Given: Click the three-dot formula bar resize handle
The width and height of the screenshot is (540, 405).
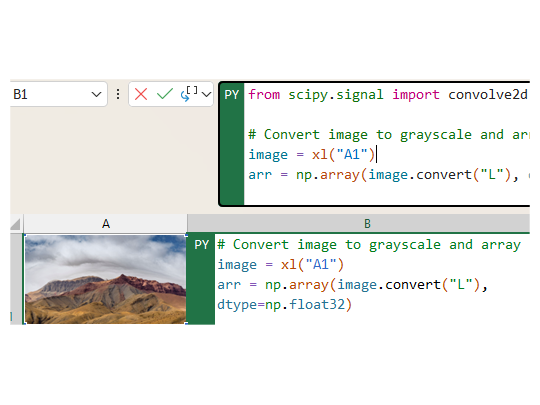Looking at the screenshot, I should tap(118, 94).
